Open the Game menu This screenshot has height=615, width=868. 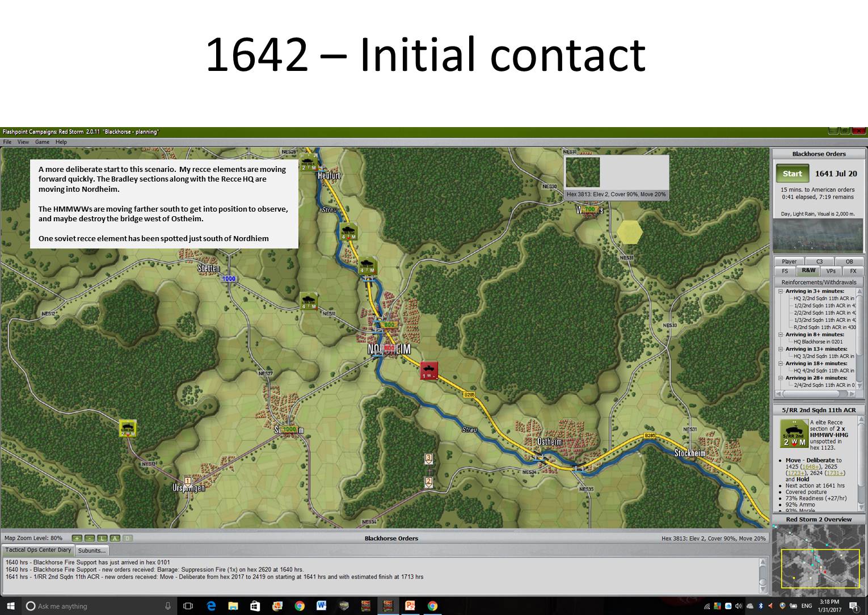pos(42,142)
